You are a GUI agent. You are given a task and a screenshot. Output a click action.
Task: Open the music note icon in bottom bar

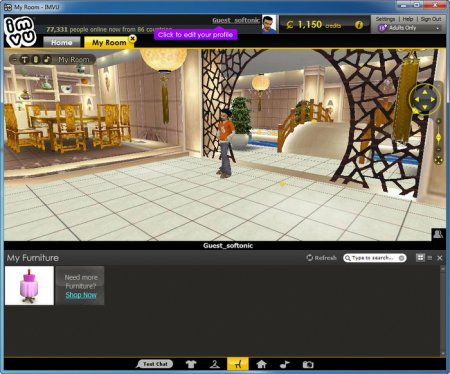285,364
